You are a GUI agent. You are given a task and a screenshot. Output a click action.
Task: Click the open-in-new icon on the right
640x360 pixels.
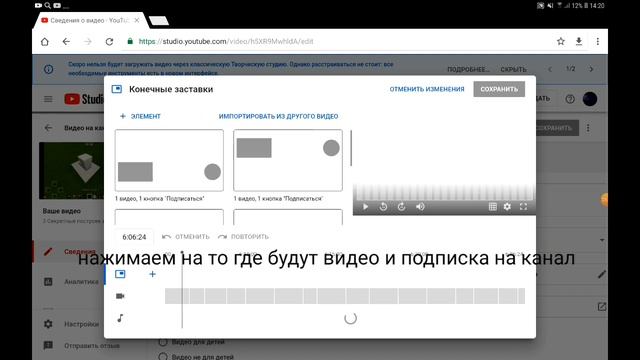point(602,307)
